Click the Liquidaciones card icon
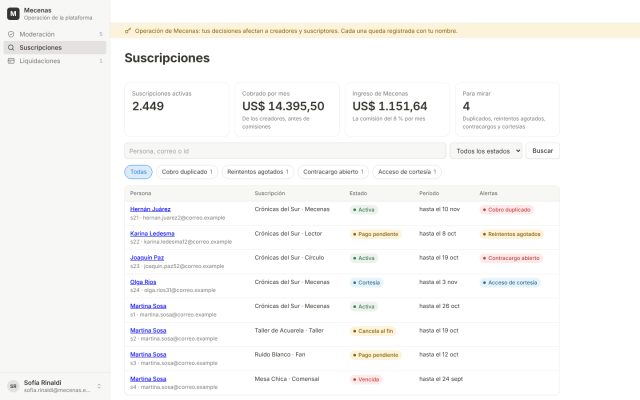The width and height of the screenshot is (640, 400). pyautogui.click(x=11, y=61)
